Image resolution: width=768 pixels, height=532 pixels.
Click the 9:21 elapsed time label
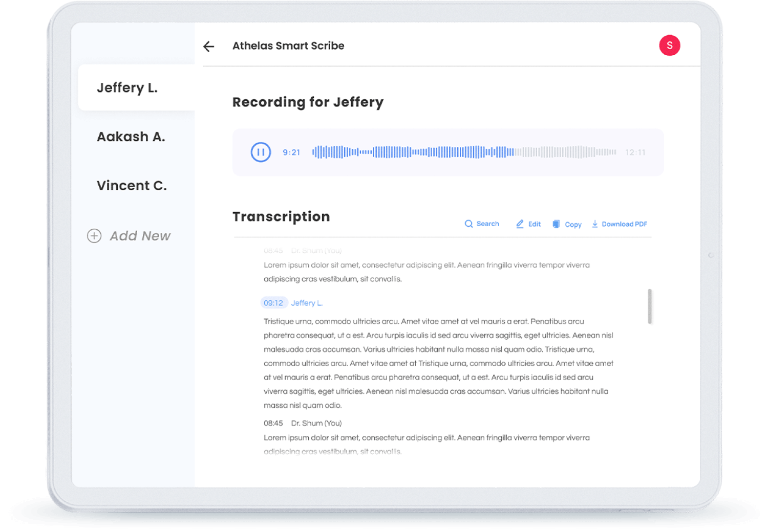(x=291, y=152)
